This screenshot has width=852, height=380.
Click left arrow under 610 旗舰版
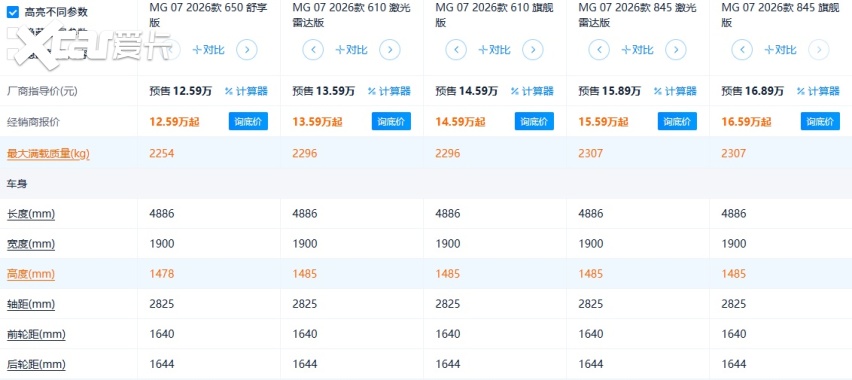pos(456,50)
